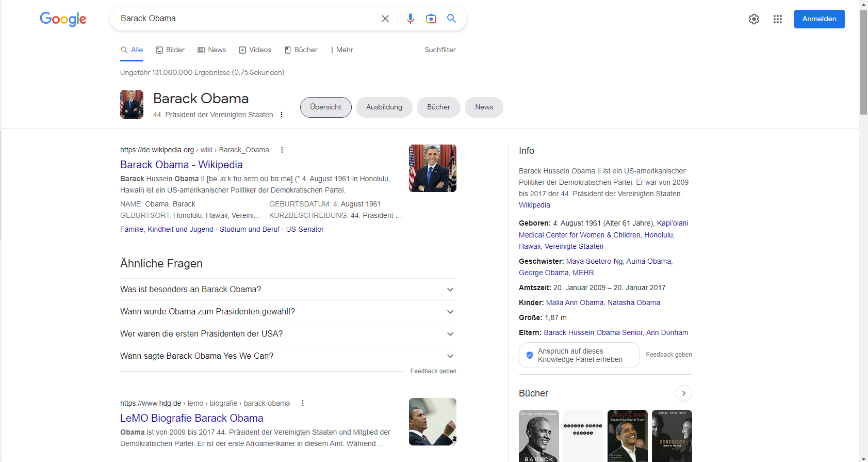Open the Google apps grid
This screenshot has width=868, height=462.
click(778, 19)
